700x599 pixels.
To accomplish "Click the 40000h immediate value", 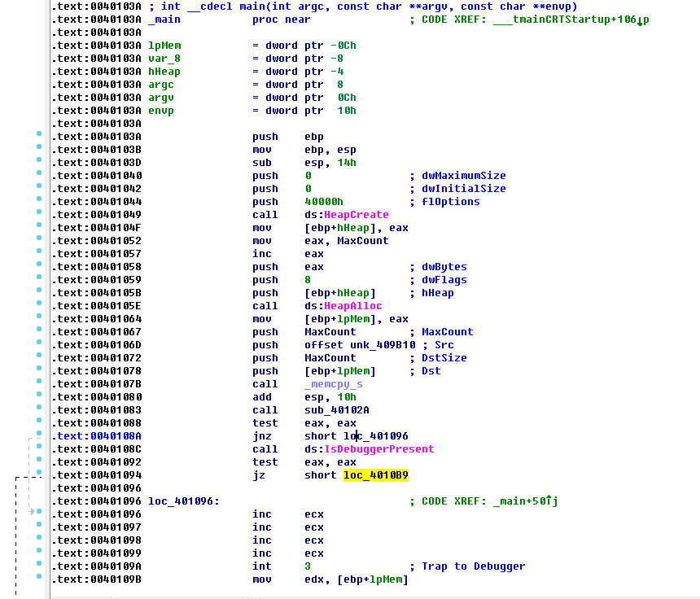I will pos(324,202).
